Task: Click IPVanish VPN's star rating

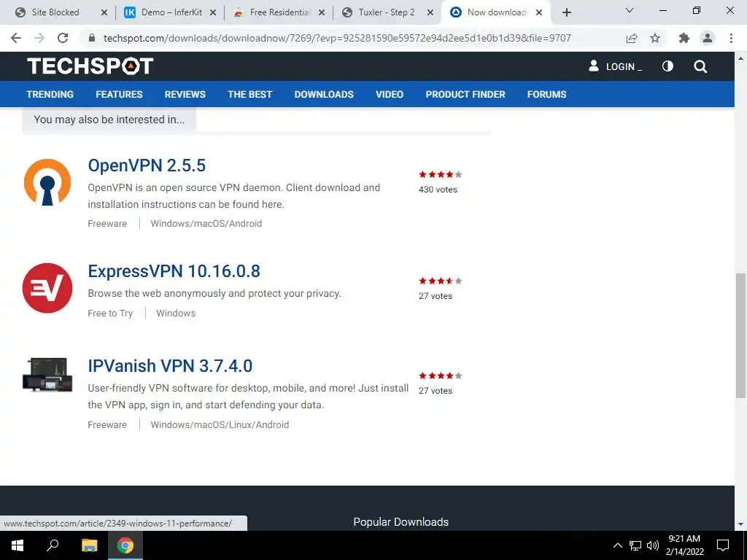Action: [441, 376]
